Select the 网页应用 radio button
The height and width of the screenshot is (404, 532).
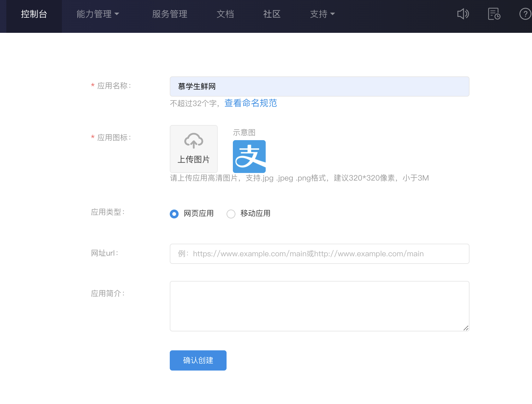(x=174, y=214)
